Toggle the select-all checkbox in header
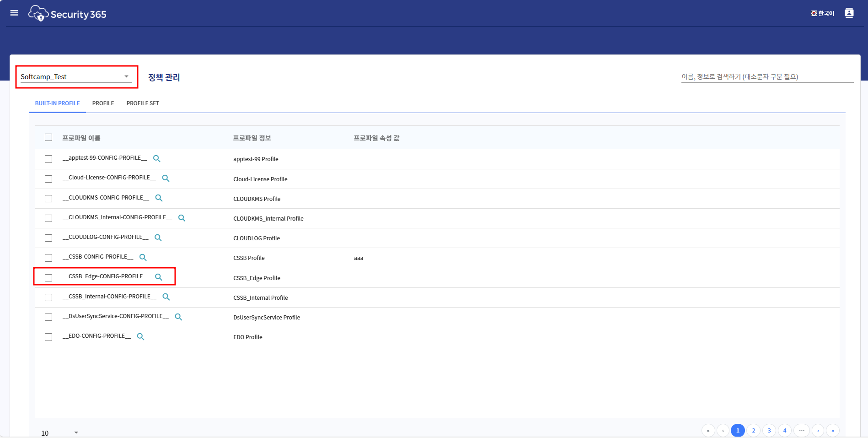 pos(48,137)
